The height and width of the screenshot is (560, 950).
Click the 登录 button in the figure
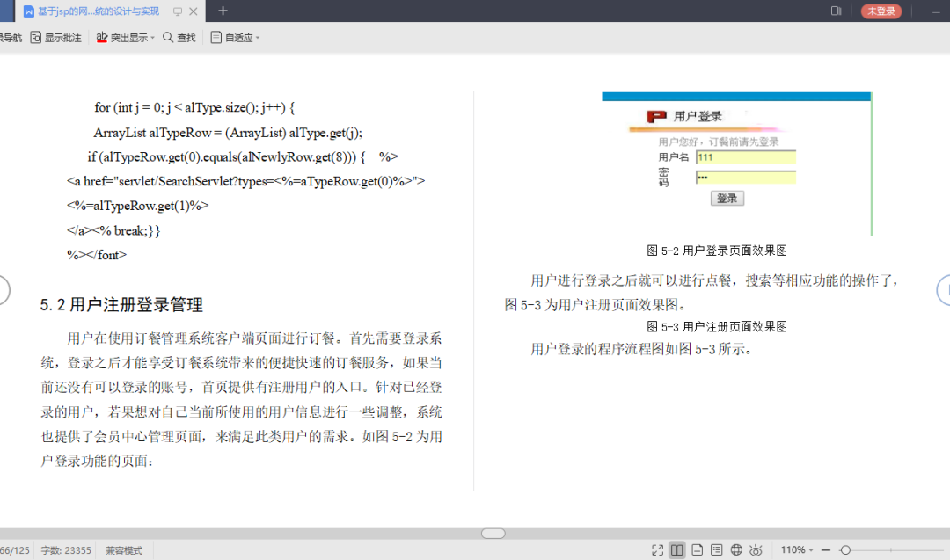click(x=727, y=198)
